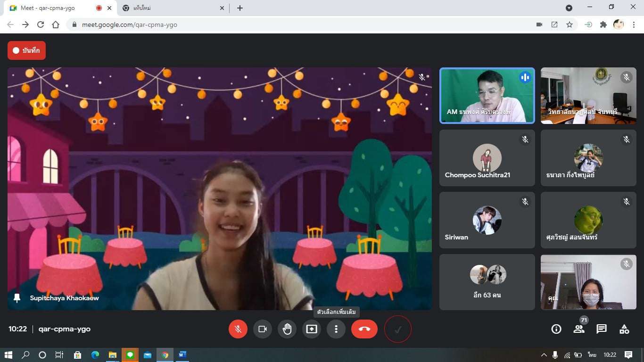Open the more options three-dot menu

click(336, 329)
